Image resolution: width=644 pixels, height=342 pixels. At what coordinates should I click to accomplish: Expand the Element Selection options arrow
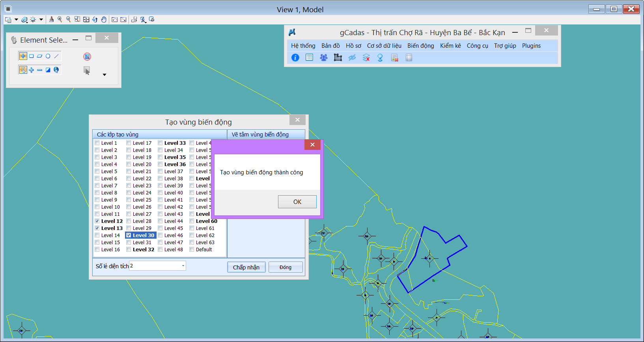pyautogui.click(x=105, y=75)
